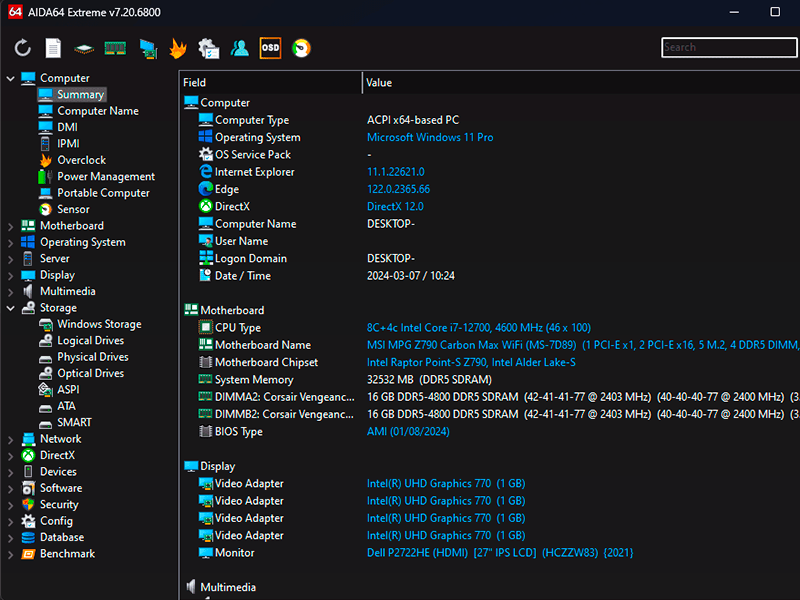Open the Intel Core i7-12700 CPU link

tap(479, 328)
